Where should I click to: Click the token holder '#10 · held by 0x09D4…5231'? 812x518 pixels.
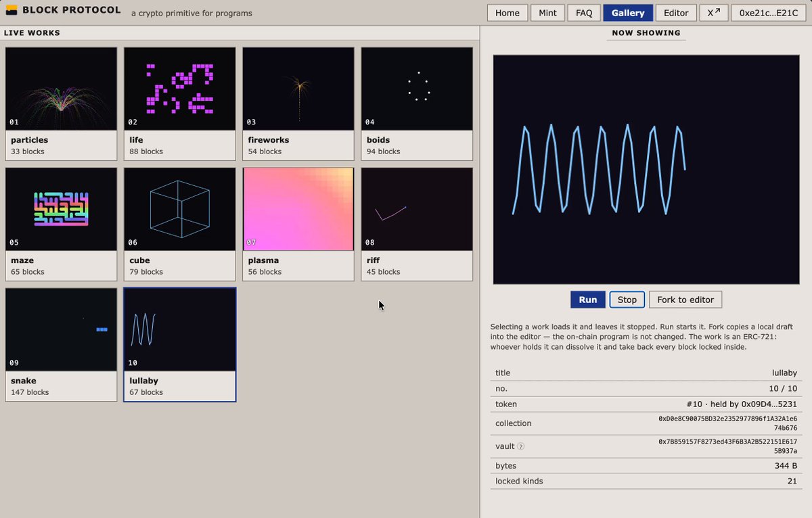coord(742,404)
